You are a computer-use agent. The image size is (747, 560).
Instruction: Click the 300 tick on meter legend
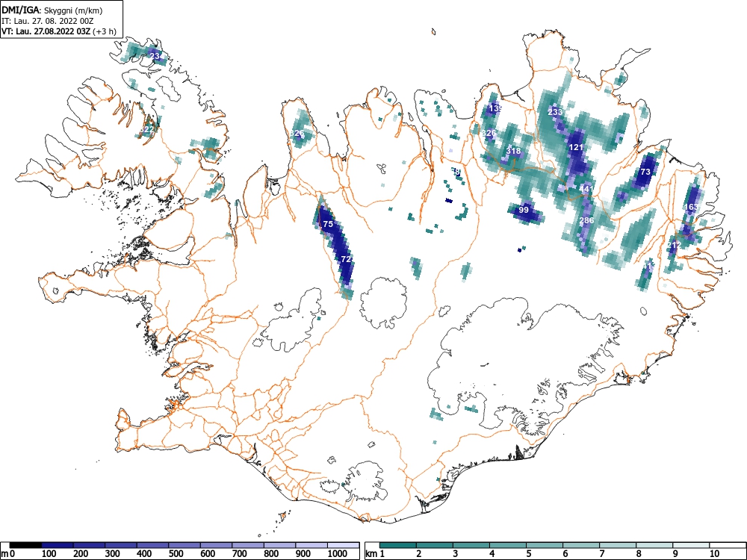(x=113, y=553)
